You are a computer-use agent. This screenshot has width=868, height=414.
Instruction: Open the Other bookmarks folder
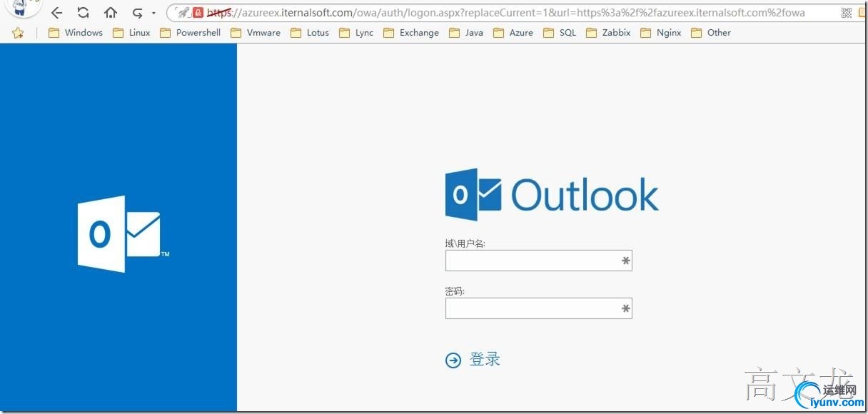(x=711, y=33)
